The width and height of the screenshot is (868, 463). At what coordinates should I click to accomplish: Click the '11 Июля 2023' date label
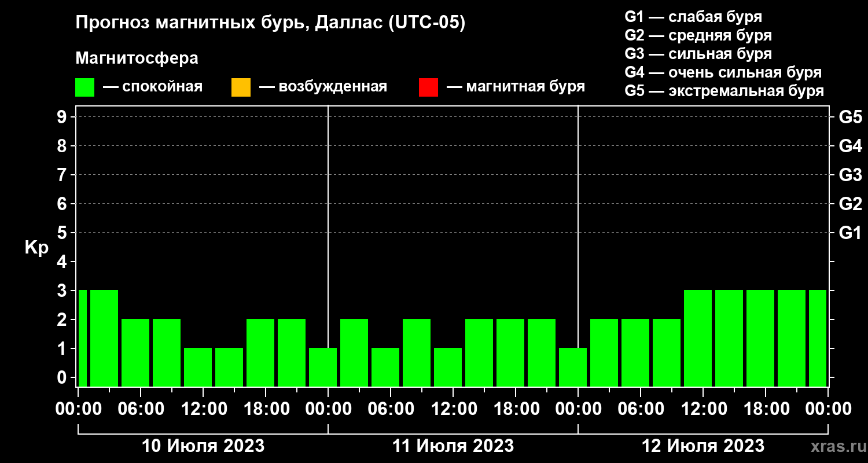[x=453, y=446]
